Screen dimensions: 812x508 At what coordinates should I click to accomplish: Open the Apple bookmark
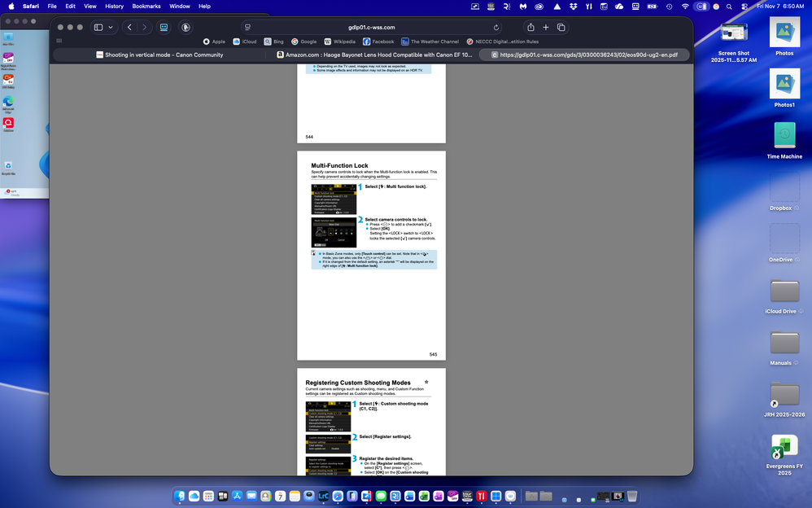217,41
